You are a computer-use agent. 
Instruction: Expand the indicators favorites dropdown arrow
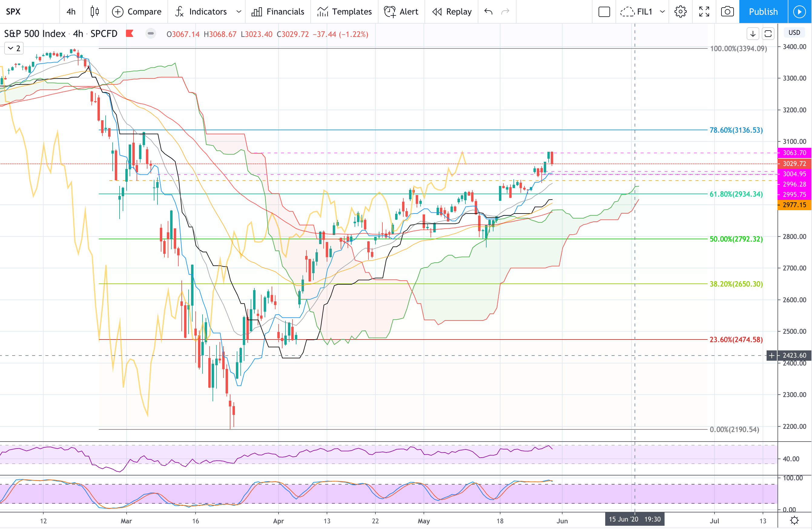tap(239, 12)
